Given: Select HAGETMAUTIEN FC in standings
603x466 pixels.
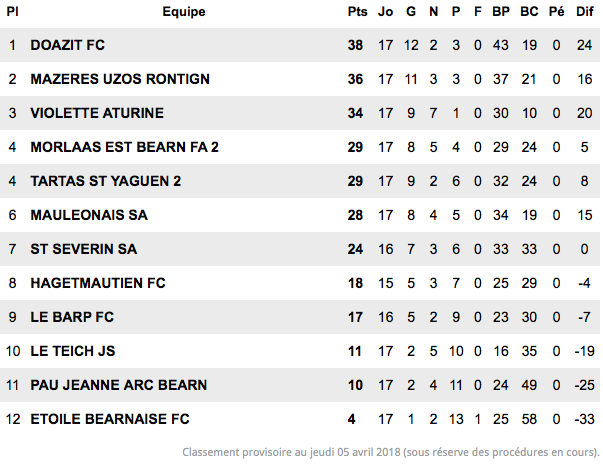Looking at the screenshot, I should (x=98, y=283).
